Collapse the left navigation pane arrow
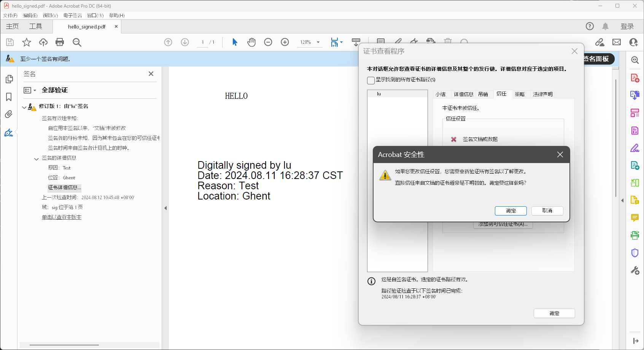 165,208
